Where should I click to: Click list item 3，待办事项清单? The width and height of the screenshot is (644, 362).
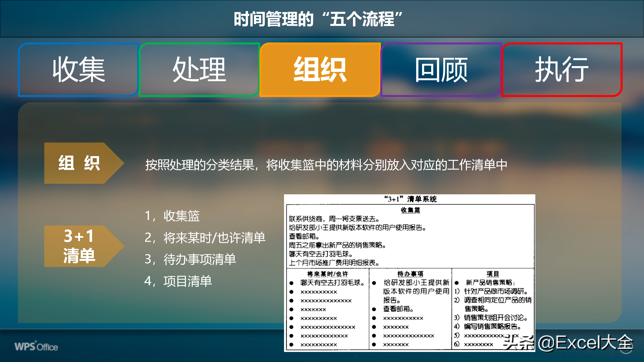(x=190, y=259)
